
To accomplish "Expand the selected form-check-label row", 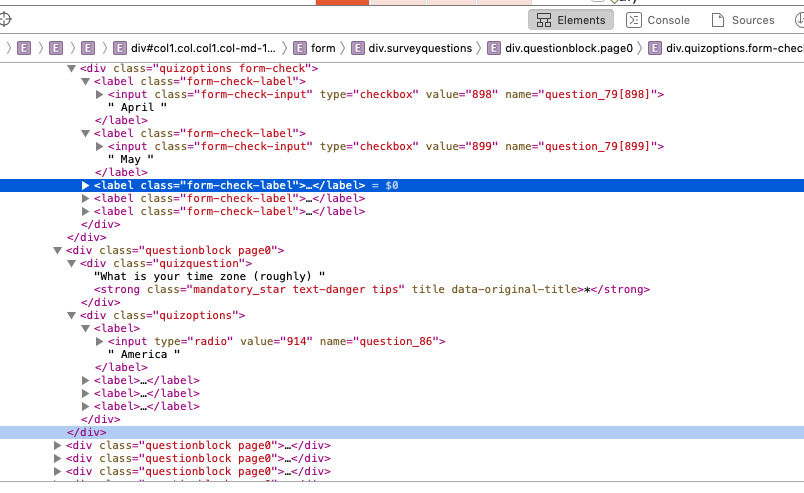I will point(86,185).
